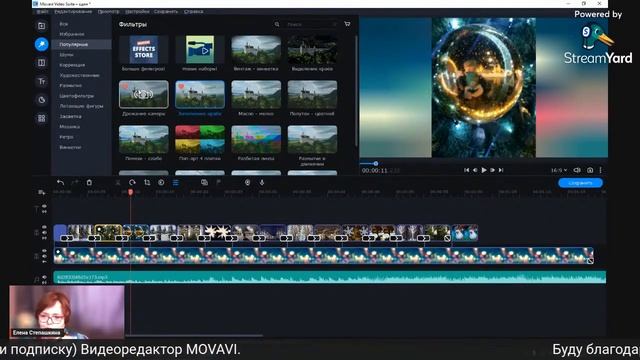The image size is (640, 360).
Task: Click the red playhead marker on timeline ruler
Action: [x=131, y=192]
